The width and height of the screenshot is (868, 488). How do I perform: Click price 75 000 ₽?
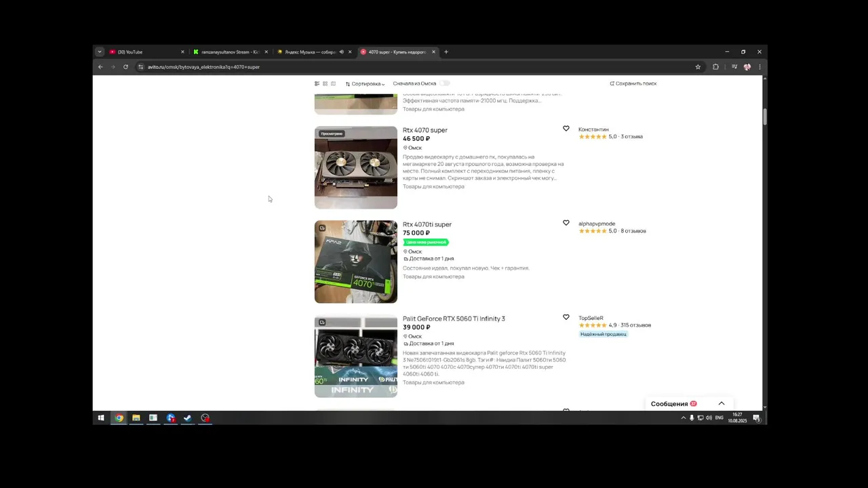tap(416, 233)
